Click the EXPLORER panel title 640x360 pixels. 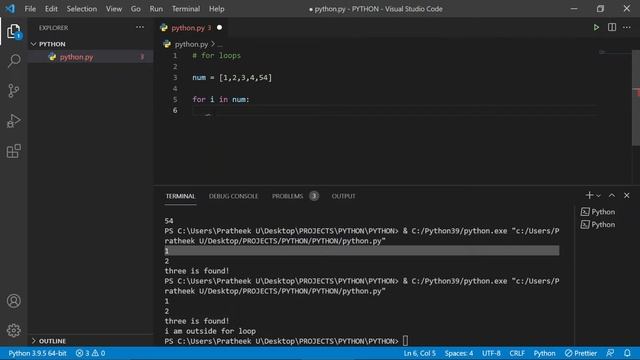point(53,28)
